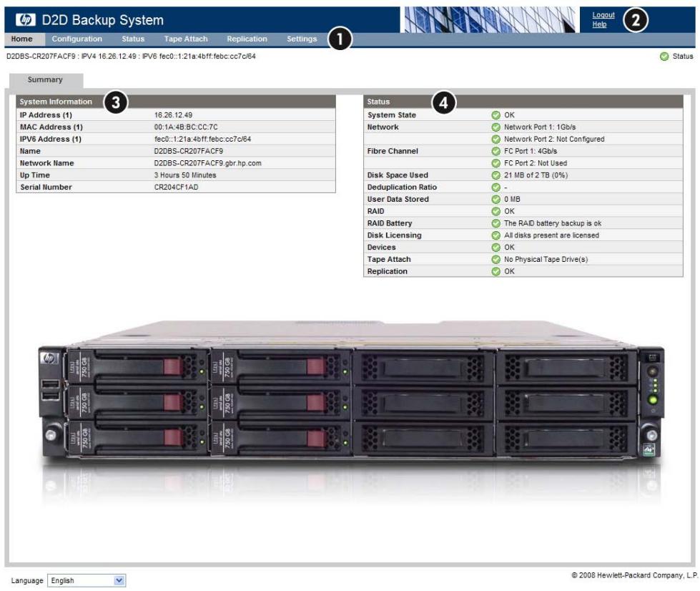The width and height of the screenshot is (700, 591).
Task: Click the RAID Battery status icon
Action: click(x=496, y=223)
